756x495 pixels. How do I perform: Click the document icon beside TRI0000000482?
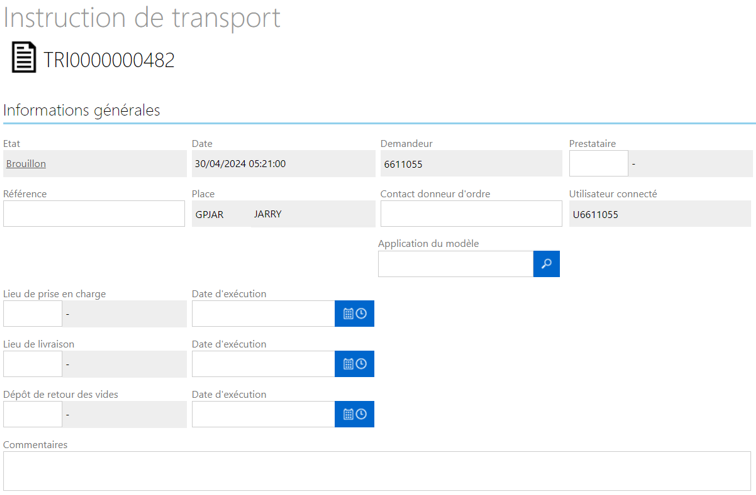24,57
